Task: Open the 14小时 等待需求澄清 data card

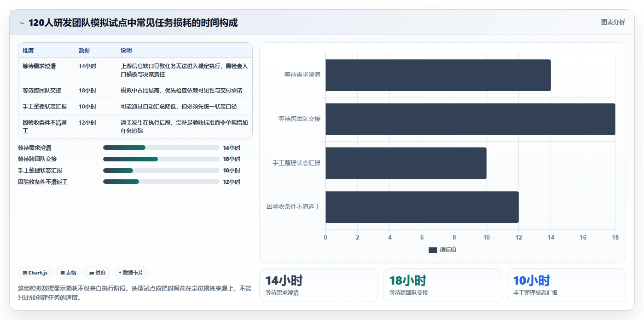Action: [319, 285]
